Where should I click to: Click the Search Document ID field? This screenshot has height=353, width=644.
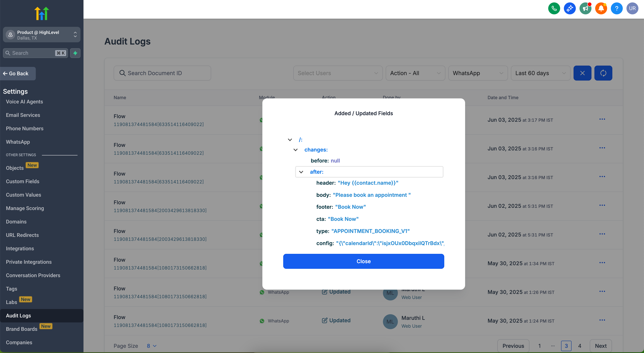pos(162,73)
